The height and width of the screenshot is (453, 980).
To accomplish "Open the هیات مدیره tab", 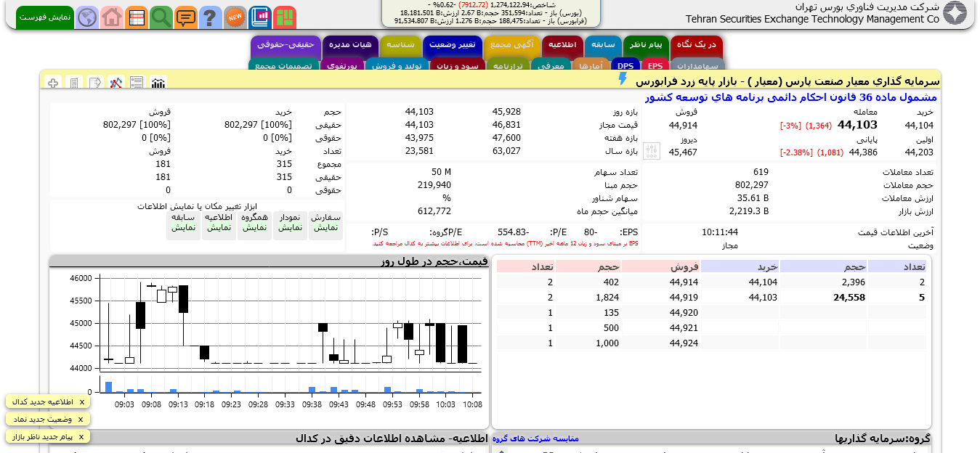I will coord(350,45).
